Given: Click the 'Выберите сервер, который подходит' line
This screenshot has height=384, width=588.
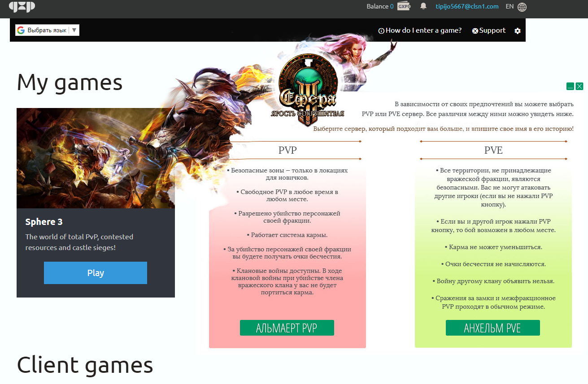Looking at the screenshot, I should (x=443, y=129).
